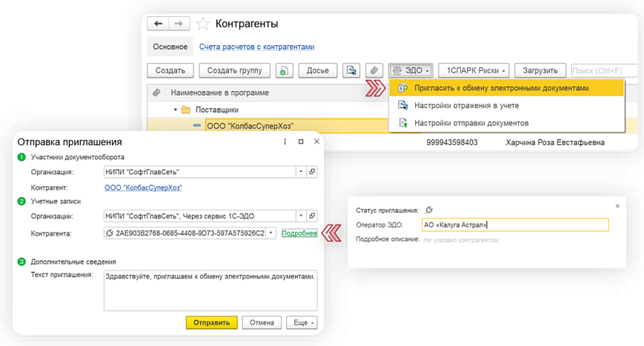644x346 pixels.
Task: Collapse the Поставщики group triangle
Action: coord(176,110)
